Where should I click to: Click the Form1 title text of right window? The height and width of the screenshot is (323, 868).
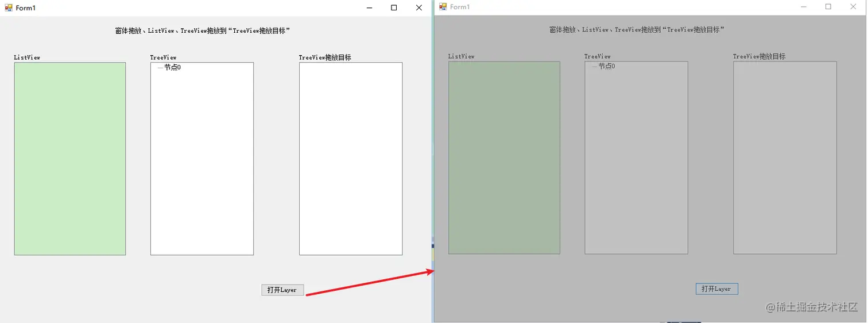[x=459, y=7]
